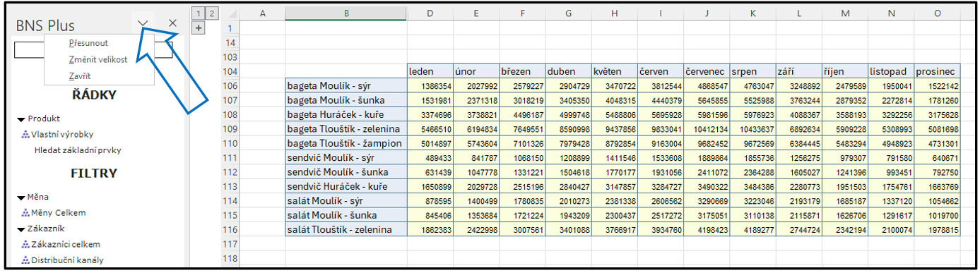This screenshot has height=273, width=980.
Task: Click the květen column heading cell
Action: (x=615, y=72)
